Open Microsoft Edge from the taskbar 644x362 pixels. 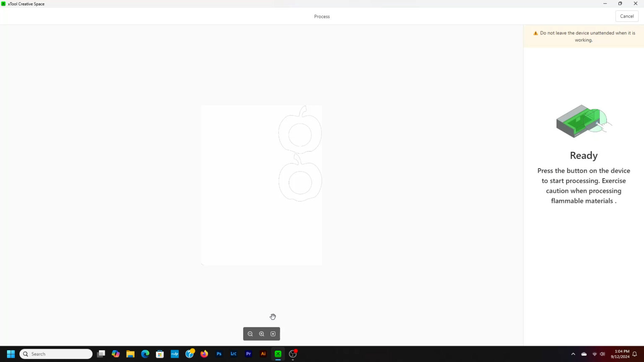coord(145,354)
